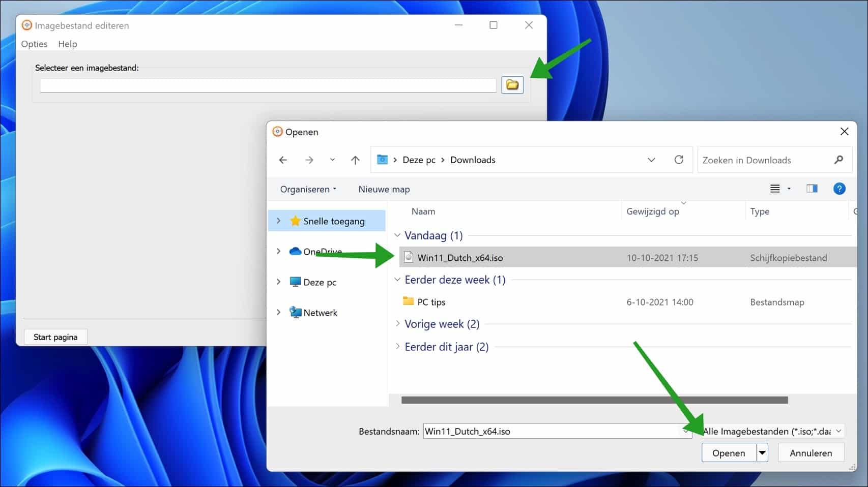The image size is (868, 487).
Task: Select the Win11_Dutch_x64.iso file
Action: 460,257
